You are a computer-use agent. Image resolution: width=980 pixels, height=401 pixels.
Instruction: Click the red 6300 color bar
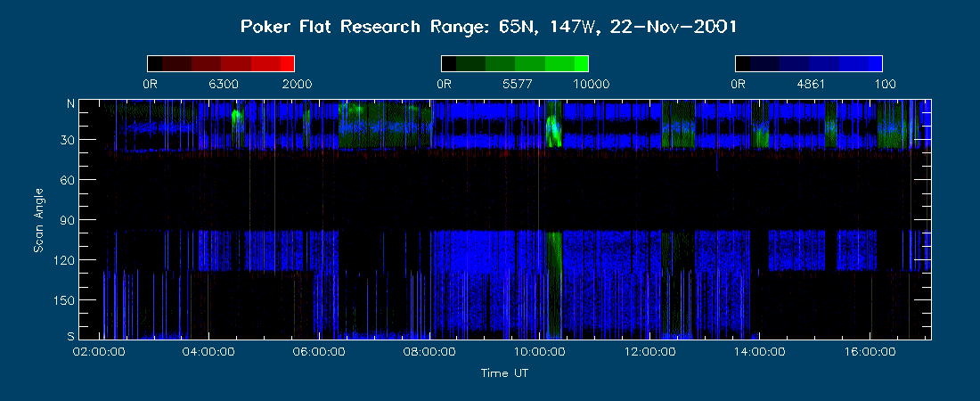tap(221, 64)
